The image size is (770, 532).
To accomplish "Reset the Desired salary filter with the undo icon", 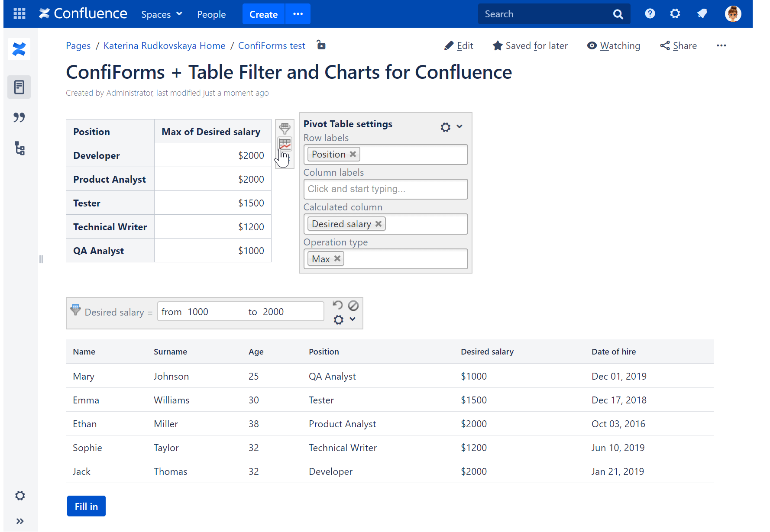I will (338, 305).
